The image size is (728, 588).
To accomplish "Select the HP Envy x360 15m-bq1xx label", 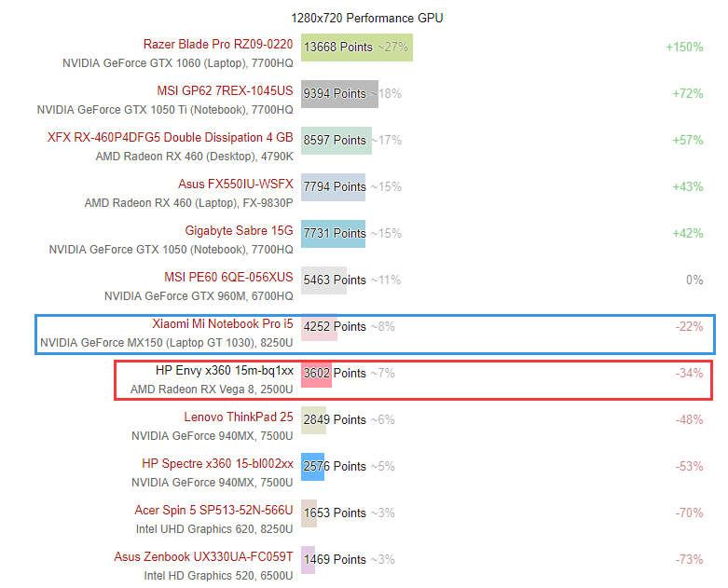I will click(x=225, y=370).
